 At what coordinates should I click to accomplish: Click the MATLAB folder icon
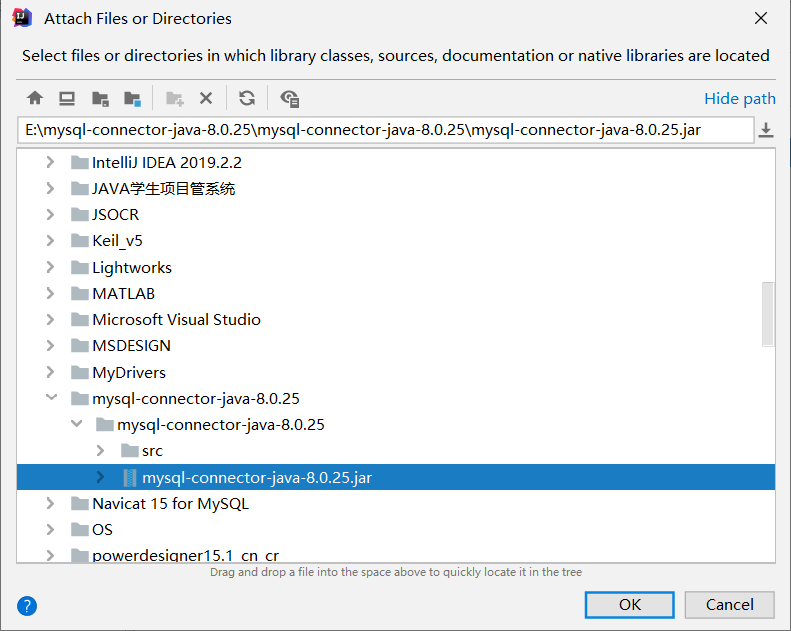click(80, 293)
